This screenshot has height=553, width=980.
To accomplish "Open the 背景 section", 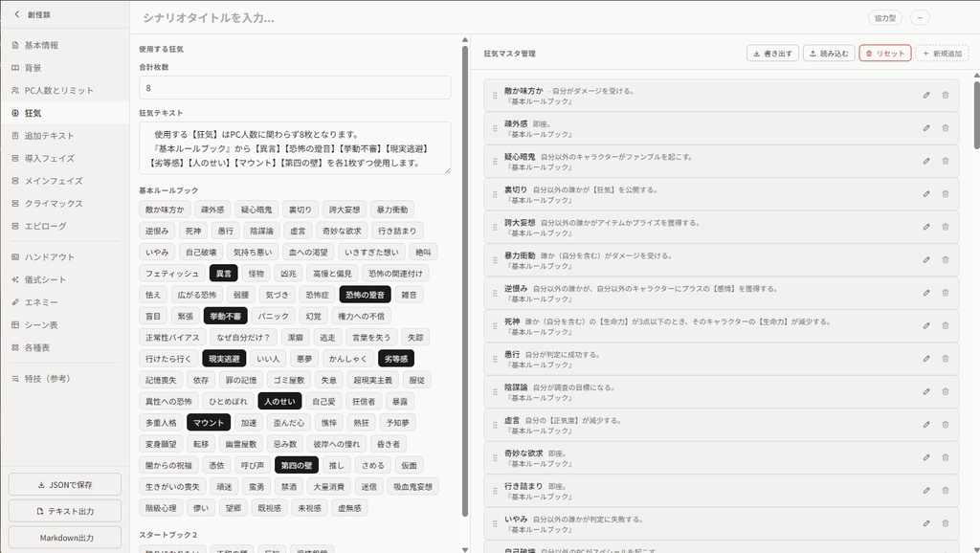I will click(x=65, y=68).
